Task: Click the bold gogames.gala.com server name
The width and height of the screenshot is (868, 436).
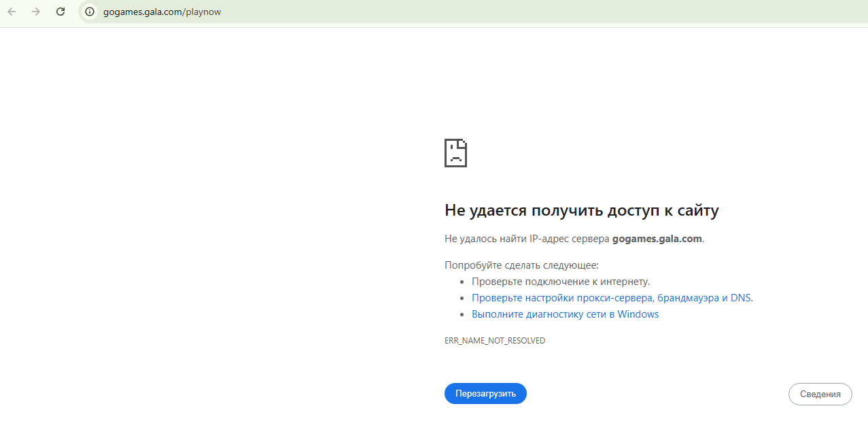Action: (x=657, y=239)
